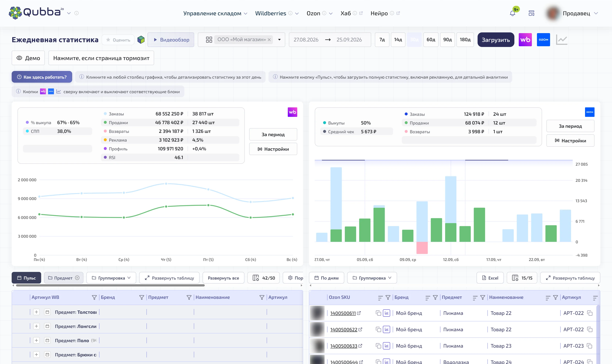
Task: Open the 42/50 columns selector
Action: pyautogui.click(x=264, y=278)
